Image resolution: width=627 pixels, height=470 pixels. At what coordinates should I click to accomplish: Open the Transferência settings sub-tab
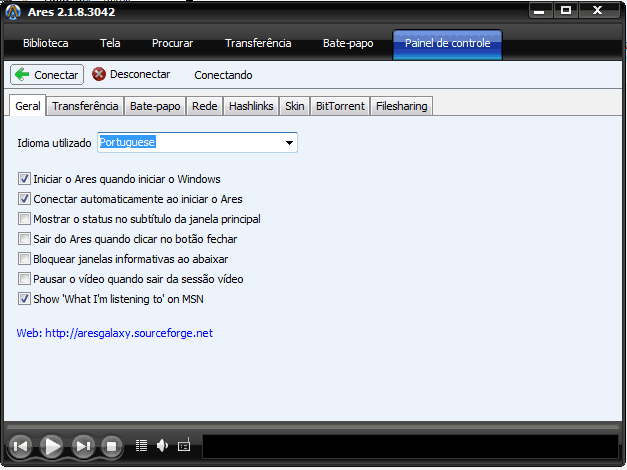point(85,106)
